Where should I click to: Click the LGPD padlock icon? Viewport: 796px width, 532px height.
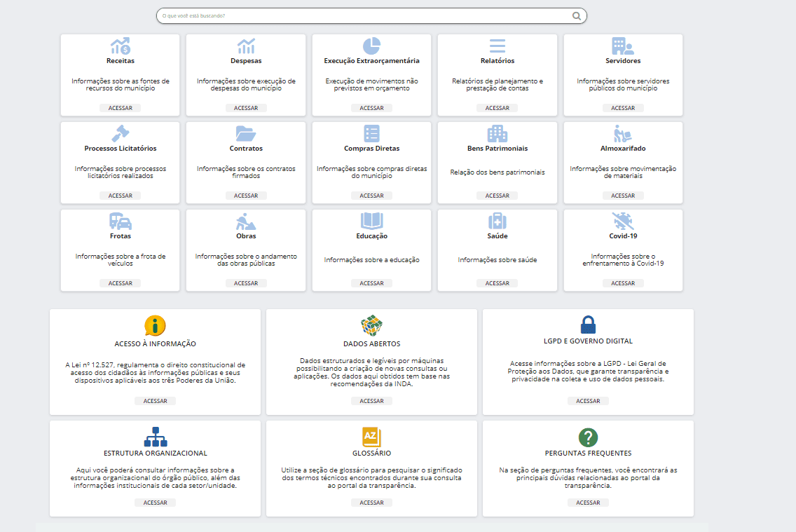click(x=588, y=325)
